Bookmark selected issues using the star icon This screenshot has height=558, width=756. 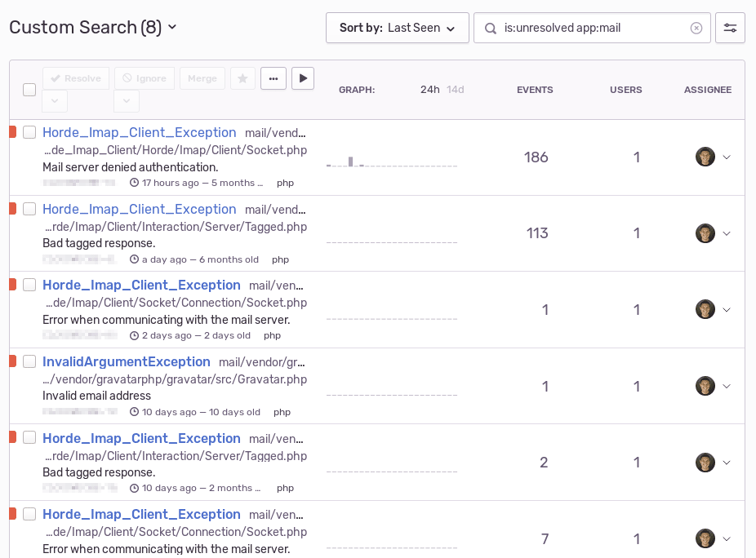pos(242,77)
